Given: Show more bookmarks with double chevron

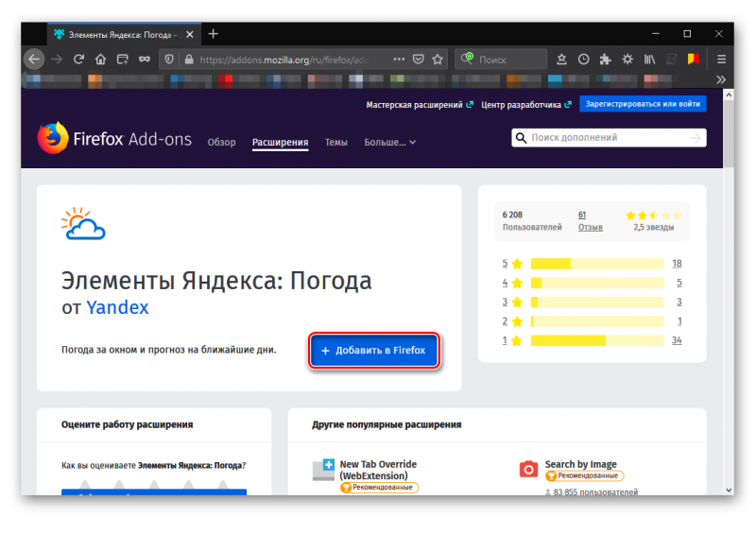Looking at the screenshot, I should tap(721, 79).
